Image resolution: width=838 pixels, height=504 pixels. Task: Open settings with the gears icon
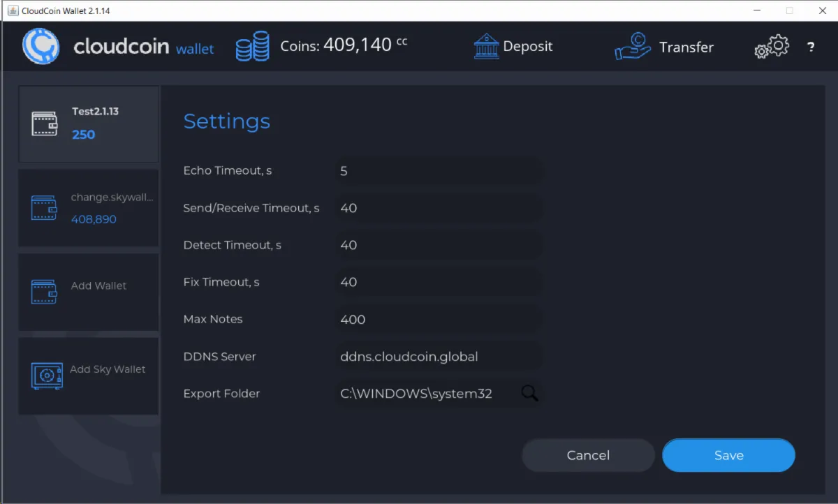(x=772, y=47)
